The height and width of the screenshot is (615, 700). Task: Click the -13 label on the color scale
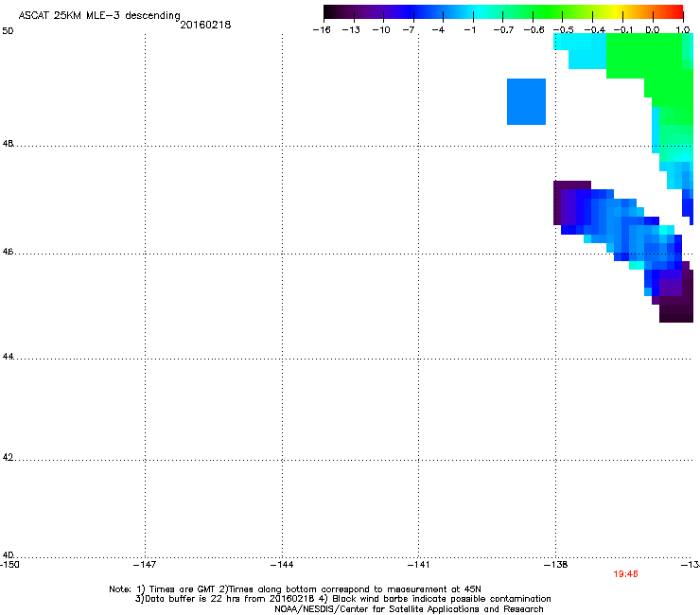pos(351,30)
